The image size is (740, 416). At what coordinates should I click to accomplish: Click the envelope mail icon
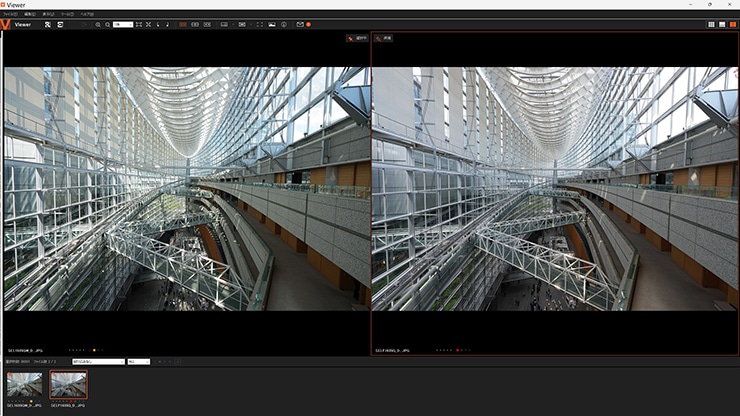(300, 25)
